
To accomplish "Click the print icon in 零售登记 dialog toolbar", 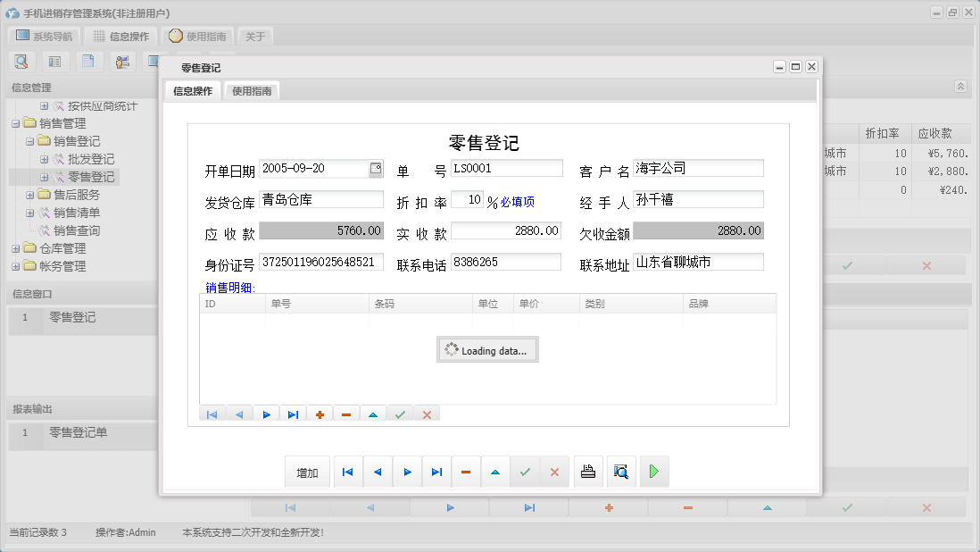I will (588, 471).
